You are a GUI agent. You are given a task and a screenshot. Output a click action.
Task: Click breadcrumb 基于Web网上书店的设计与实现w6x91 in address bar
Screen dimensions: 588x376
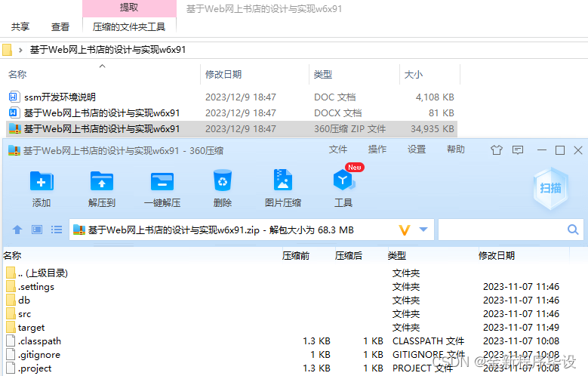click(x=108, y=50)
